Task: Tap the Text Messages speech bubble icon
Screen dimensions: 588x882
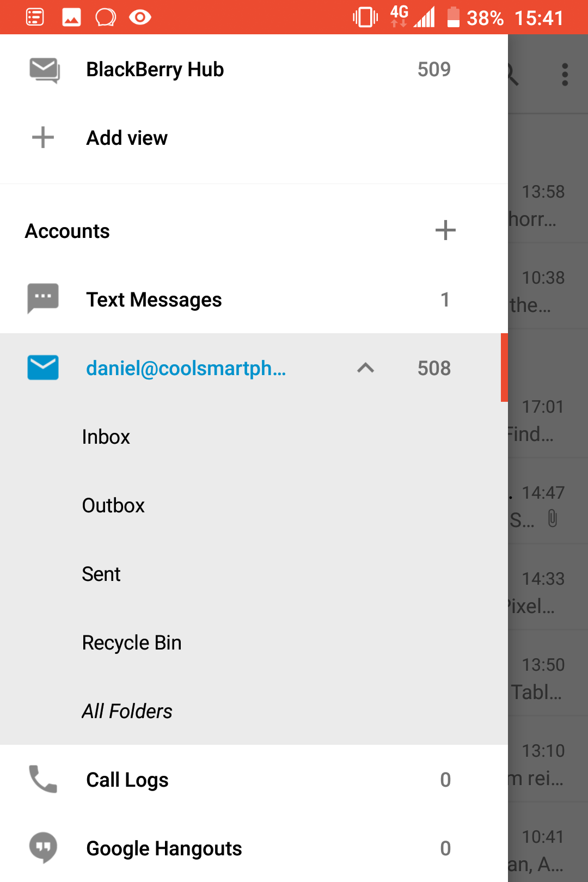Action: tap(43, 298)
